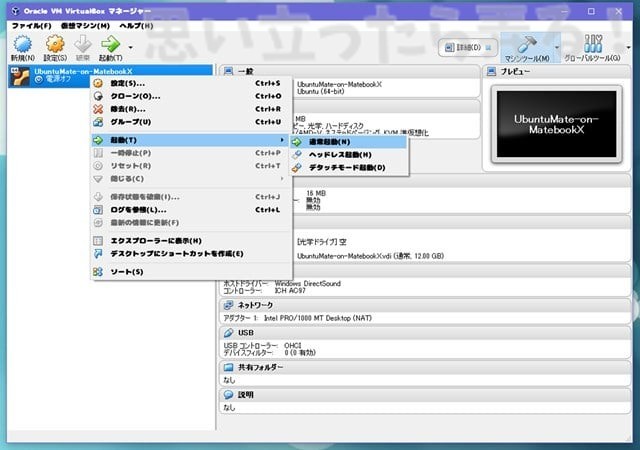The height and width of the screenshot is (450, 640).
Task: Click the New (新規) toolbar icon
Action: [22, 45]
